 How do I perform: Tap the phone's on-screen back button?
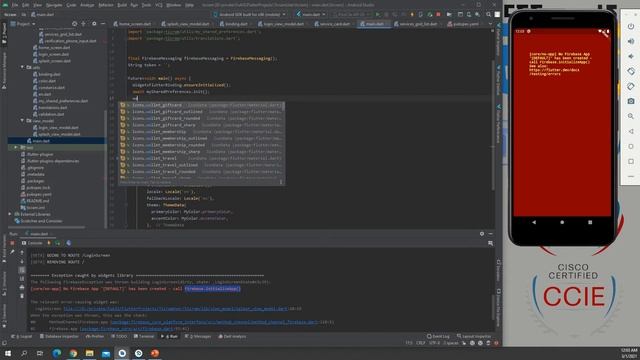pos(534,222)
